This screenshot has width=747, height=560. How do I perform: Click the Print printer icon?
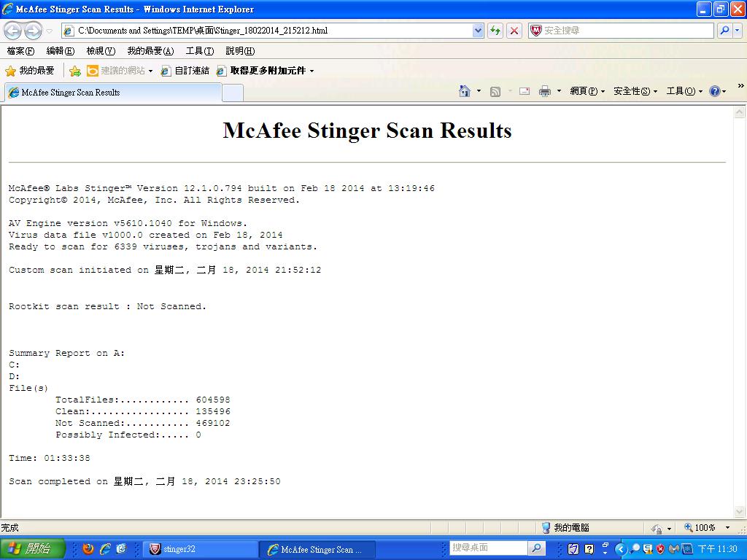tap(544, 91)
